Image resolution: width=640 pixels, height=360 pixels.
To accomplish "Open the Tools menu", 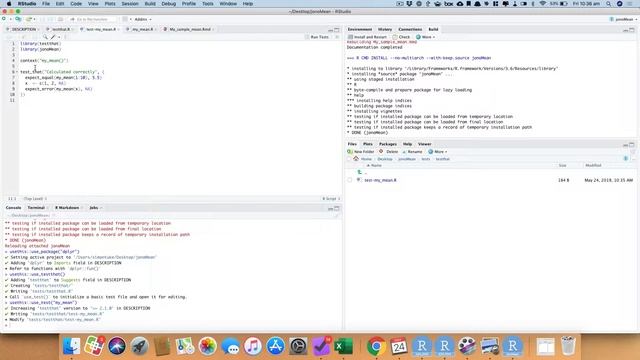I will point(207,4).
